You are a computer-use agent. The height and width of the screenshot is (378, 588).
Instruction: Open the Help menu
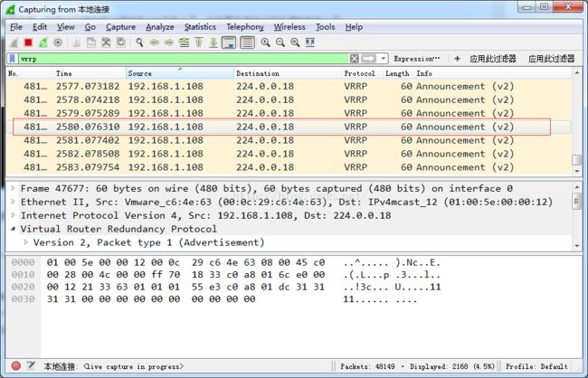354,27
